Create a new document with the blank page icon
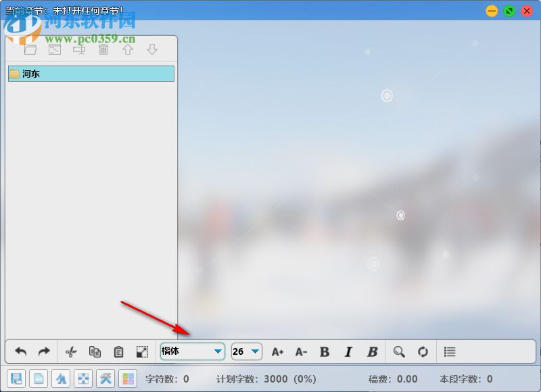 click(39, 378)
